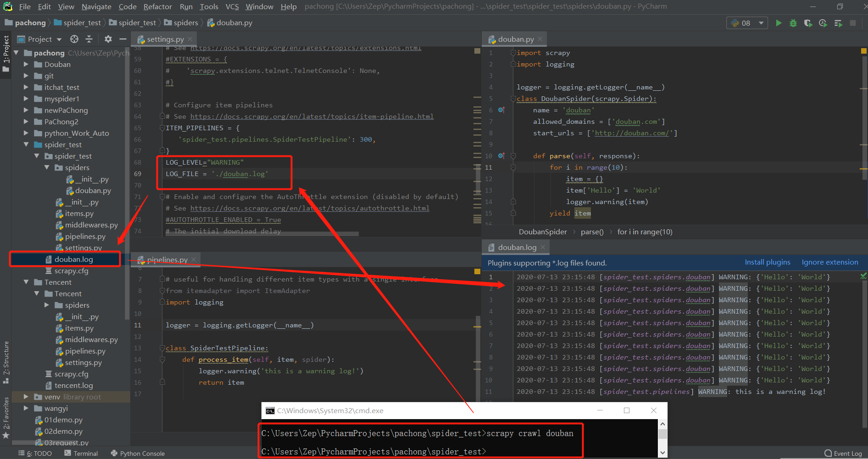Viewport: 868px width, 459px height.
Task: Expand the venv library root folder
Action: point(26,397)
